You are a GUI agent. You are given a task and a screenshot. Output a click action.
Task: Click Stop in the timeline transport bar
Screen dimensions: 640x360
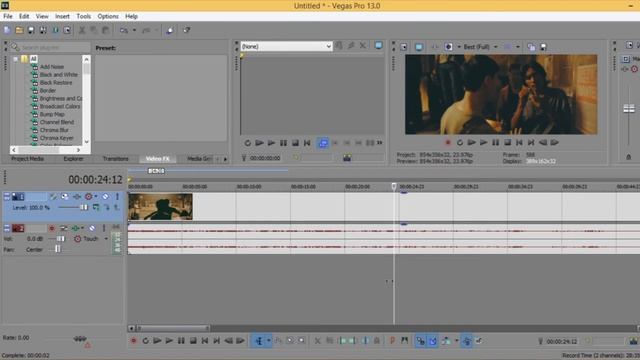pos(193,341)
